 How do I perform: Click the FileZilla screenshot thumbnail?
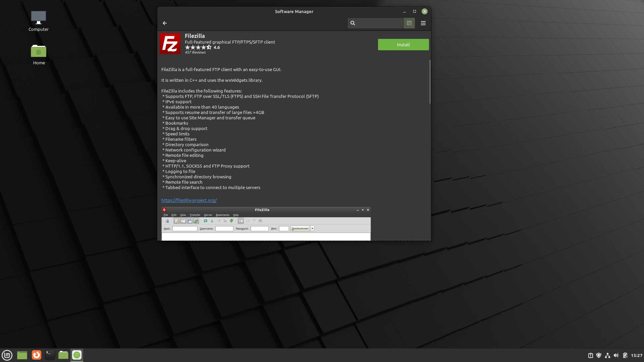266,224
